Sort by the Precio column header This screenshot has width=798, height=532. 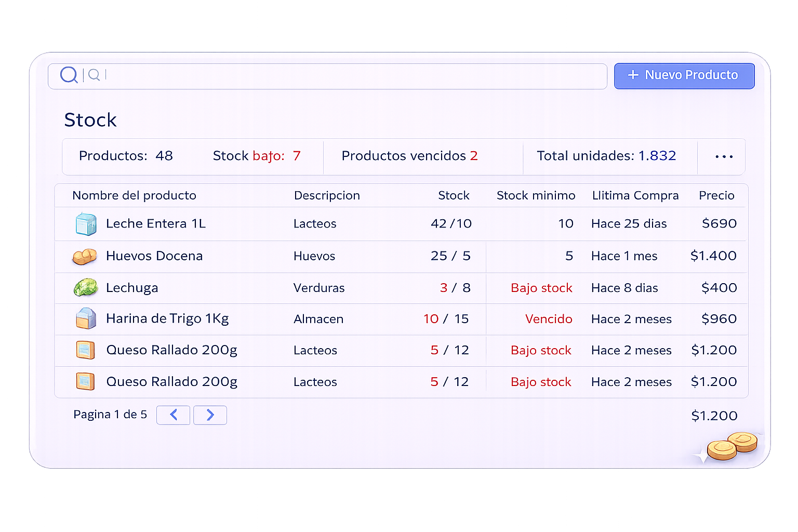click(x=716, y=195)
